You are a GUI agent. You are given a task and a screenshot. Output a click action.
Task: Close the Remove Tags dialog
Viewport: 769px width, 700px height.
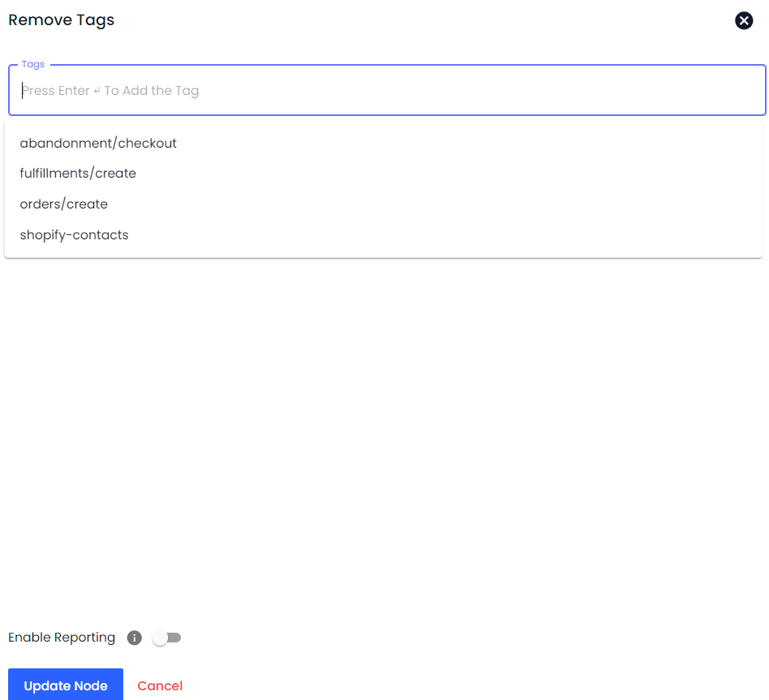743,21
